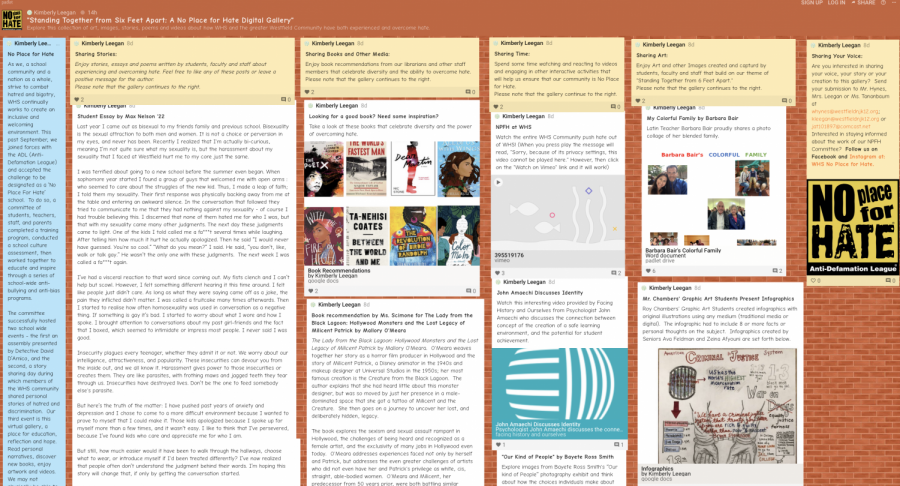Open the jatt01897@comcast.net email link

coord(840,126)
